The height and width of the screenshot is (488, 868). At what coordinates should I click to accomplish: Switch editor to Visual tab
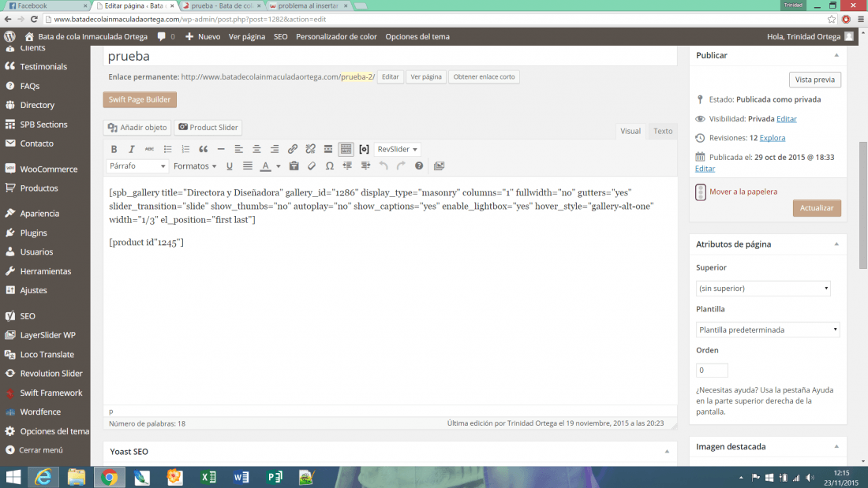(630, 131)
